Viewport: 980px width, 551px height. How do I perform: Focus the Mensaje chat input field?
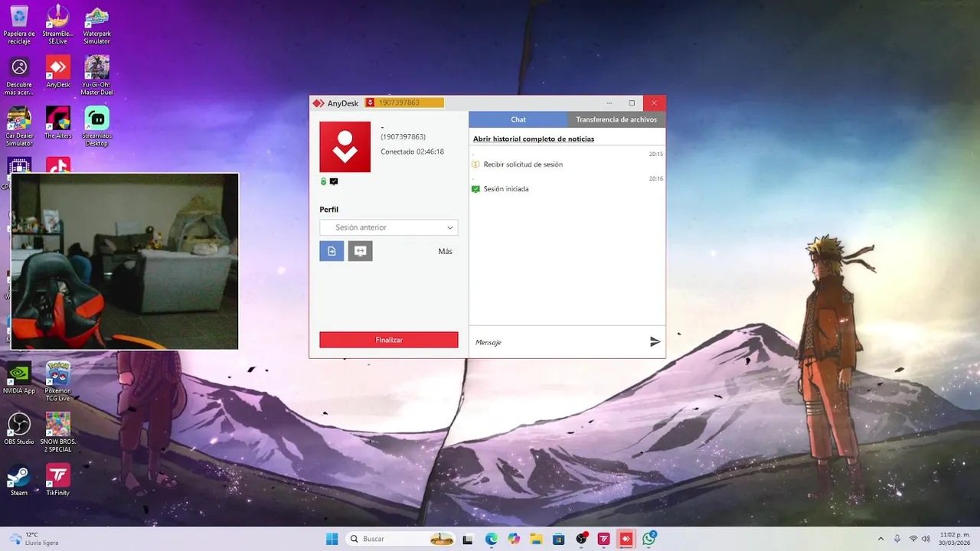(559, 342)
